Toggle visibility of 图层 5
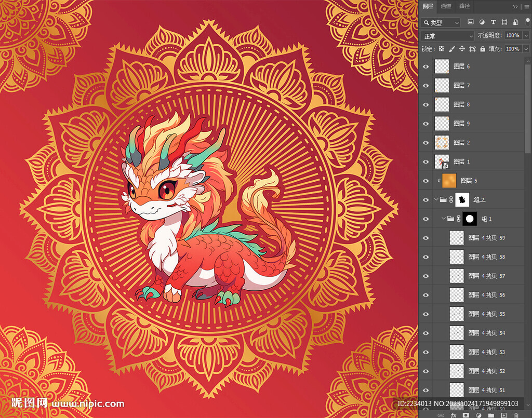Viewport: 532px width, 418px height. click(x=426, y=181)
